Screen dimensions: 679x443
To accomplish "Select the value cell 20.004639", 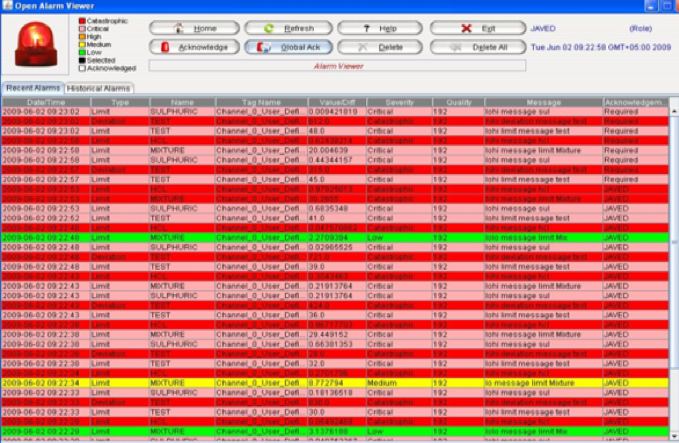I will pos(337,150).
